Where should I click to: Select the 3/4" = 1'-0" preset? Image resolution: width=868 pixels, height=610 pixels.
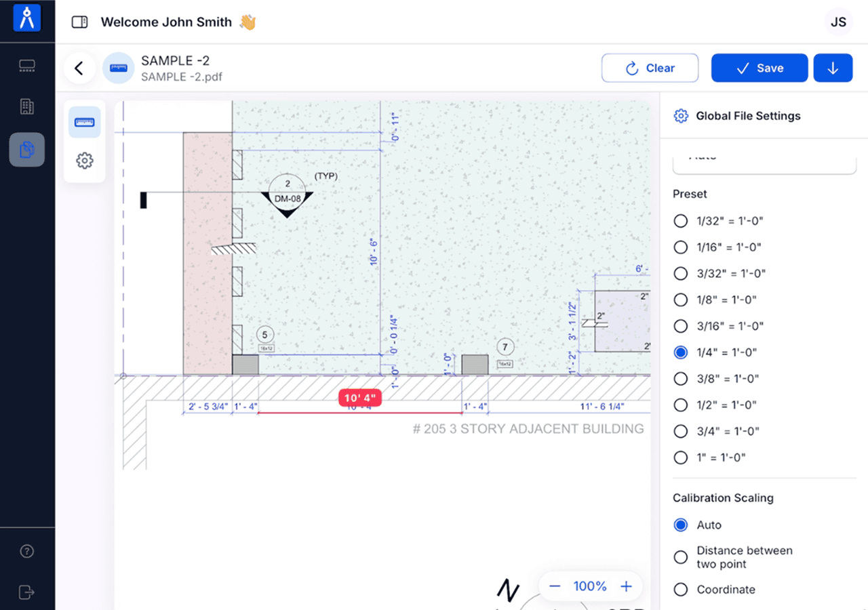pos(681,431)
